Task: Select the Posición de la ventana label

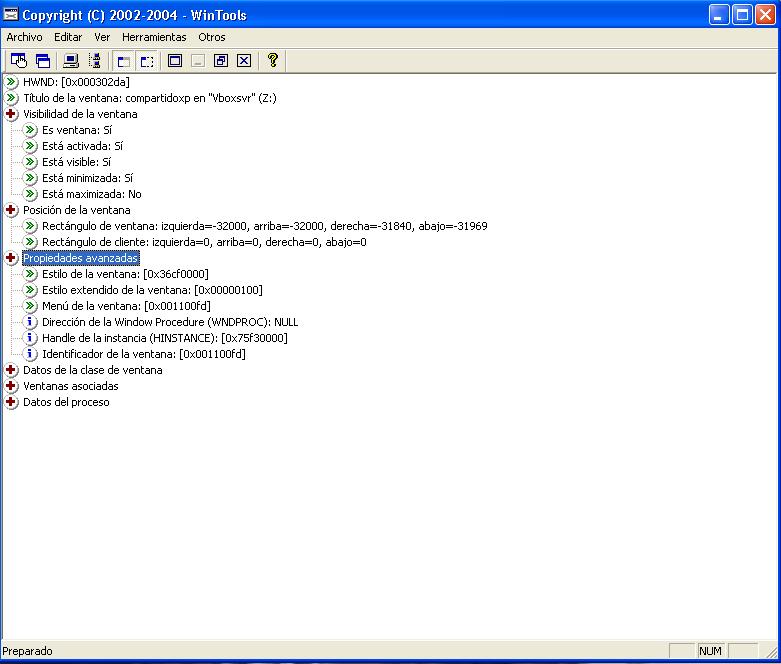Action: coord(77,210)
